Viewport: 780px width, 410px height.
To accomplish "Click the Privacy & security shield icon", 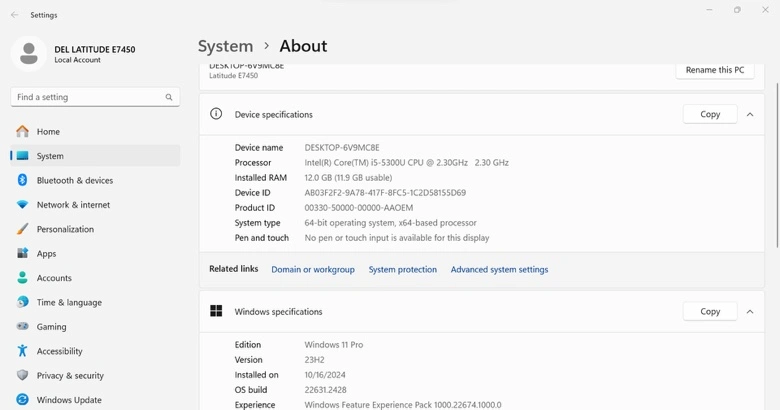I will [x=22, y=375].
